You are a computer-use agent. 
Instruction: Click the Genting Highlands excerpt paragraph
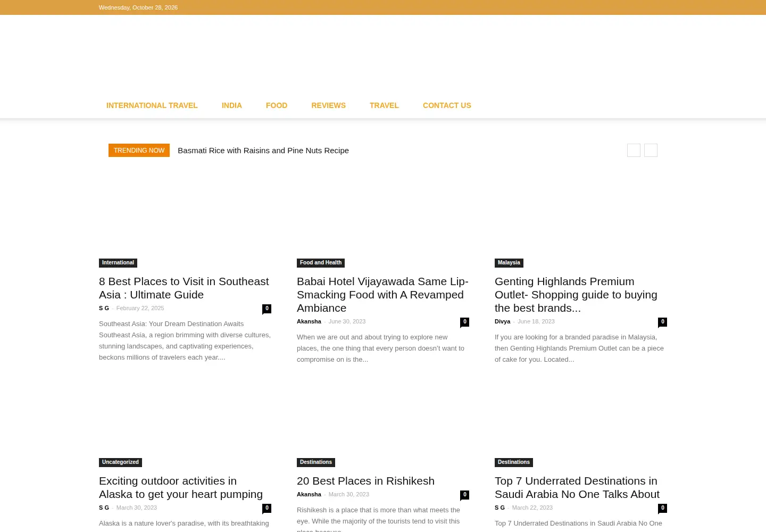(x=579, y=348)
